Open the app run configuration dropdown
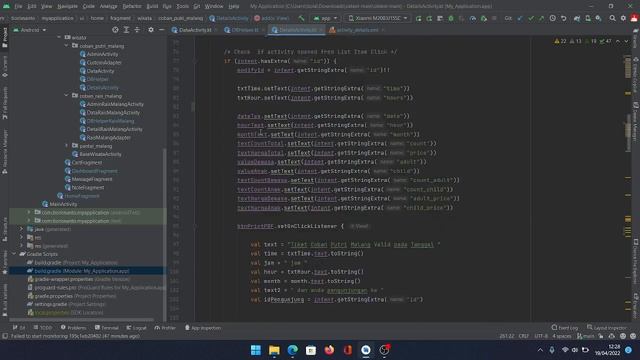Viewport: 640px width, 360px height. pyautogui.click(x=325, y=18)
